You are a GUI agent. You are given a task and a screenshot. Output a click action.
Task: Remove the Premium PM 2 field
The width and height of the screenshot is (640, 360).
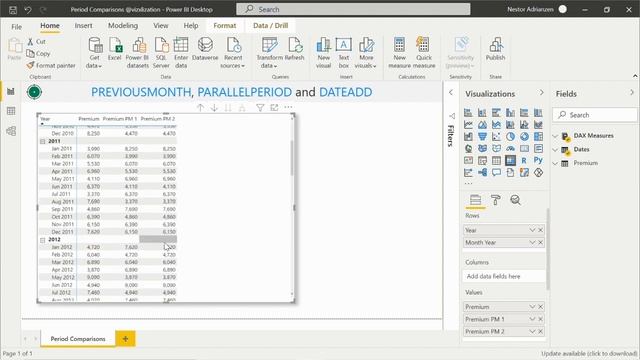point(540,331)
